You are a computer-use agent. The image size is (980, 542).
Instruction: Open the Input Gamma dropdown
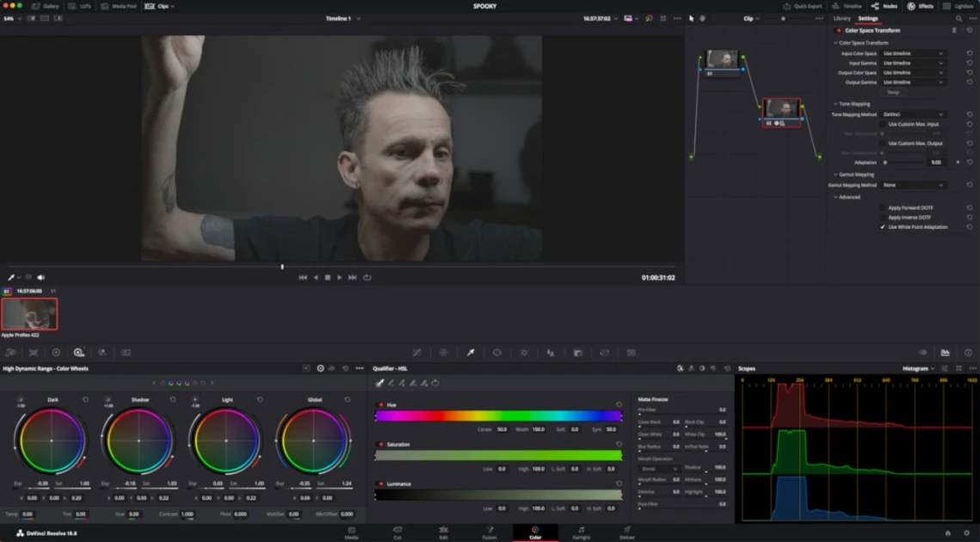click(x=913, y=63)
